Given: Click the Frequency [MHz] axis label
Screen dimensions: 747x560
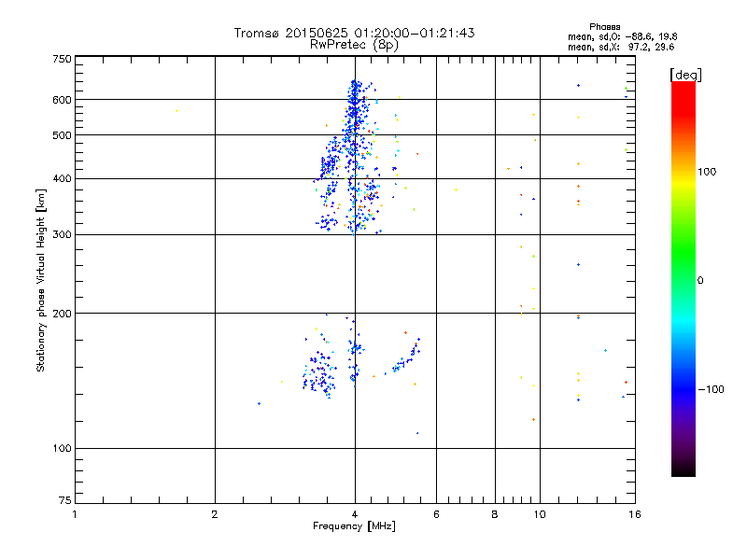Looking at the screenshot, I should coord(354,526).
